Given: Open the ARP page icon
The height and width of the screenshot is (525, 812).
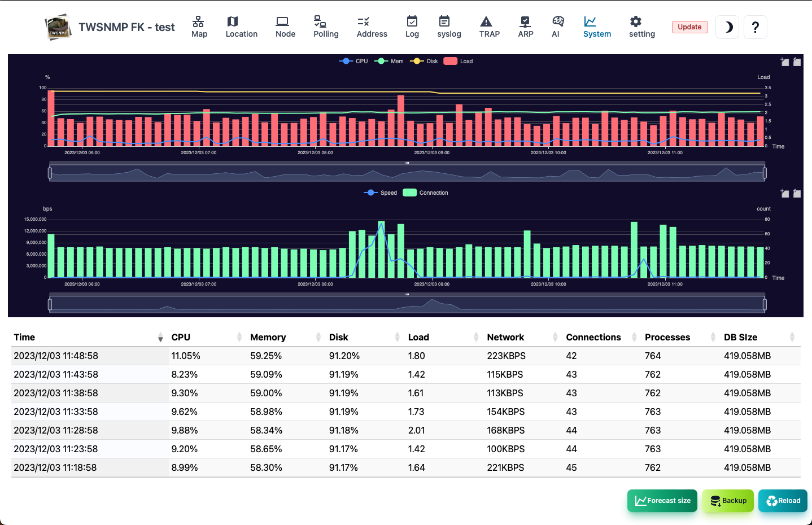Looking at the screenshot, I should point(525,21).
